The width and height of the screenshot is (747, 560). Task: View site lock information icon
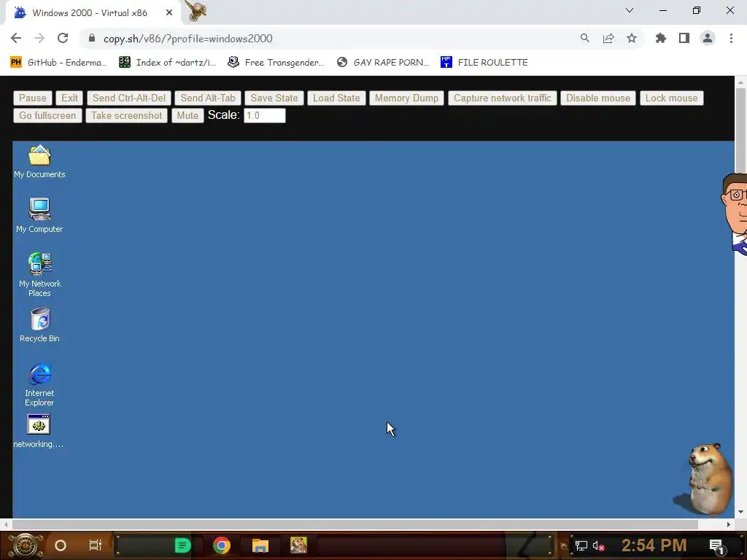pos(92,38)
